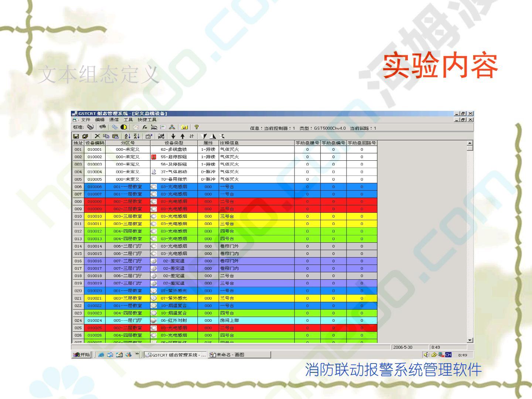532x399 pixels.
Task: Click cell 70-备用指示
Action: 174,179
